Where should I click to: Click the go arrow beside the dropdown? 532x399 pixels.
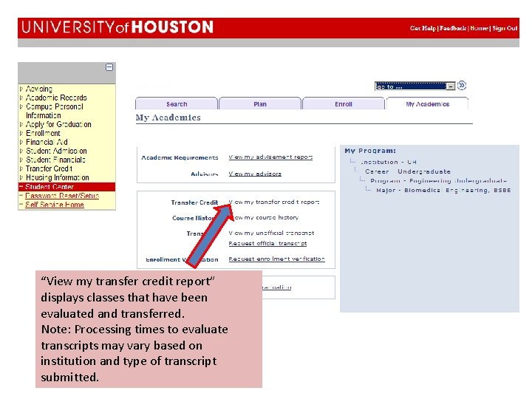462,85
